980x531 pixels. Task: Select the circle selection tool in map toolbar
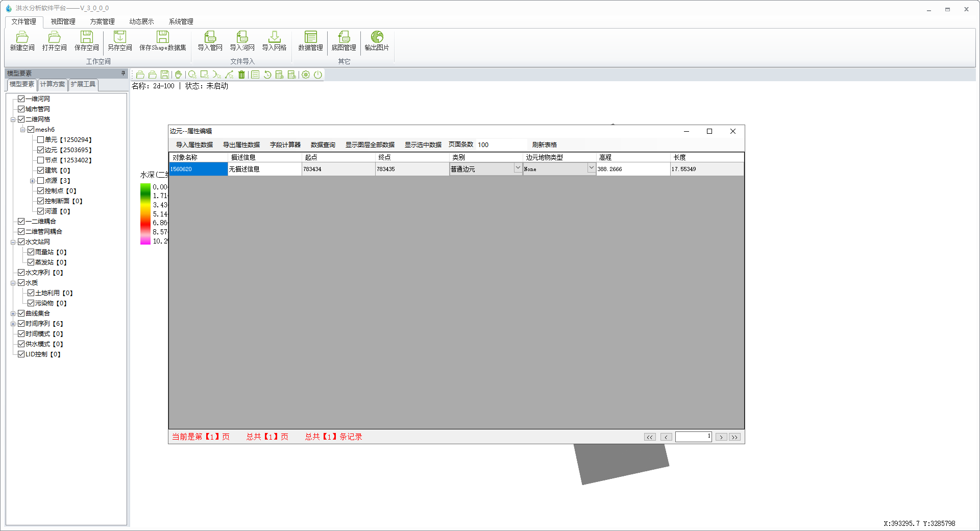coord(192,75)
